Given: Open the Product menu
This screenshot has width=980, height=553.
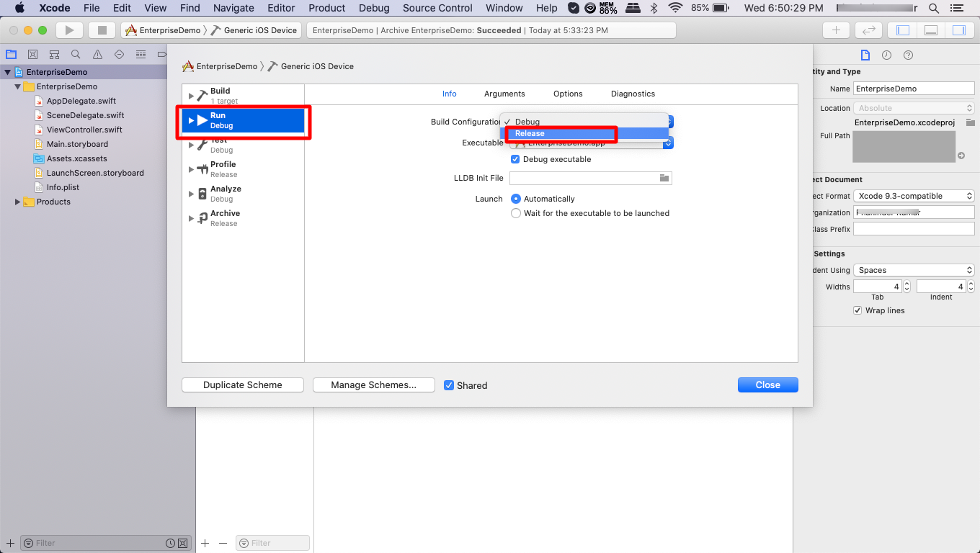Looking at the screenshot, I should pyautogui.click(x=327, y=8).
